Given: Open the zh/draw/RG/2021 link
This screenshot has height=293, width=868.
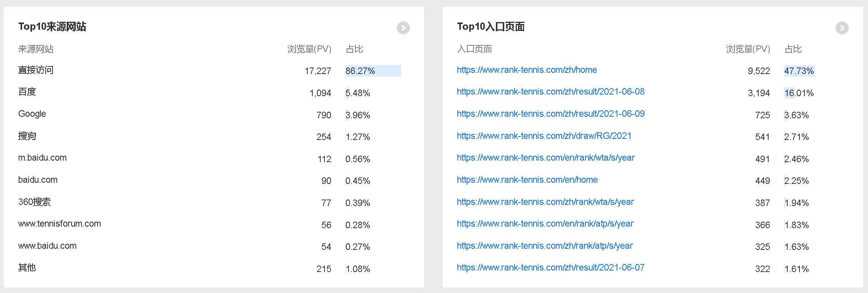Looking at the screenshot, I should [x=544, y=136].
